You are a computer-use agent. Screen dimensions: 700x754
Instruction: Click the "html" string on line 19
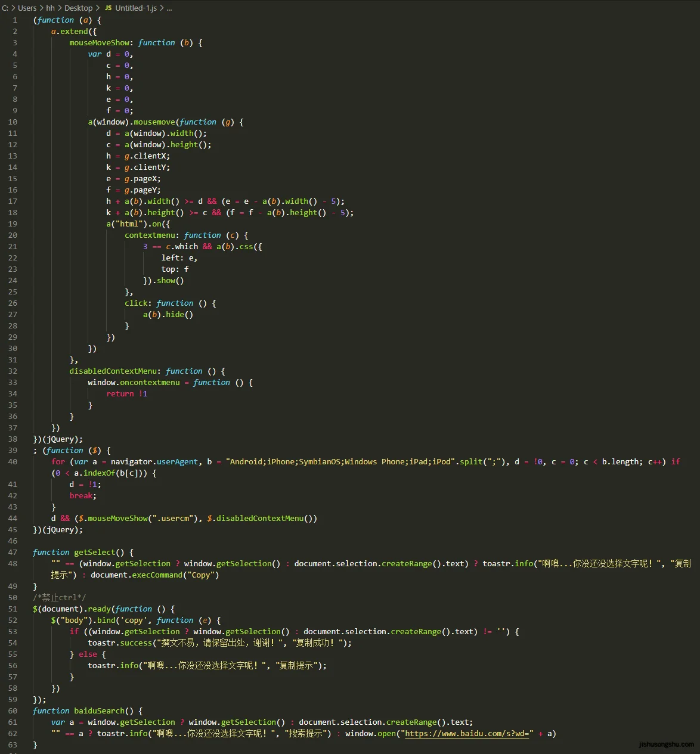tap(129, 224)
